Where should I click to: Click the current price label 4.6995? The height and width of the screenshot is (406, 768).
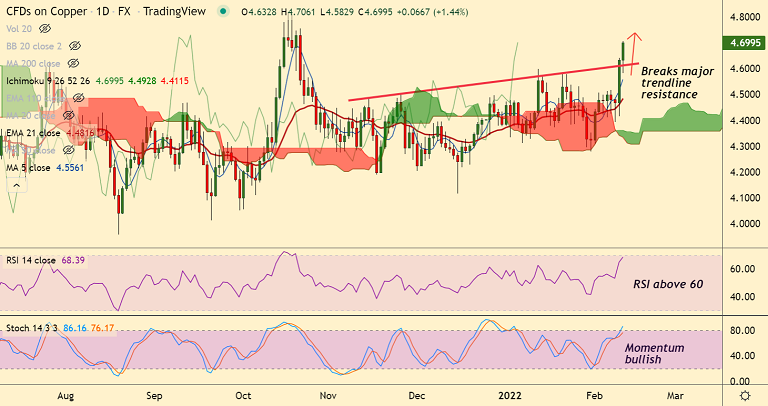742,43
